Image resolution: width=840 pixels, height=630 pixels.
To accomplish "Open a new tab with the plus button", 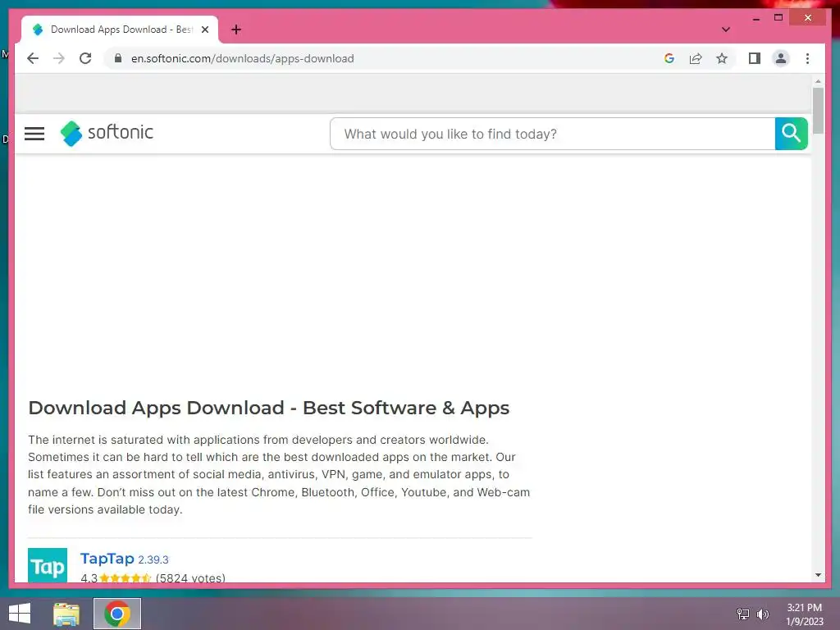I will (236, 30).
